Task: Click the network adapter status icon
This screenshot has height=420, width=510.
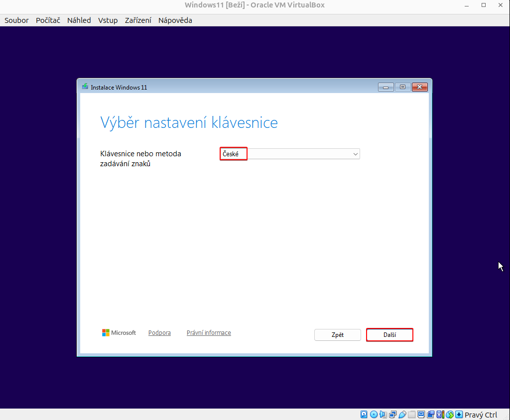Action: (x=392, y=415)
